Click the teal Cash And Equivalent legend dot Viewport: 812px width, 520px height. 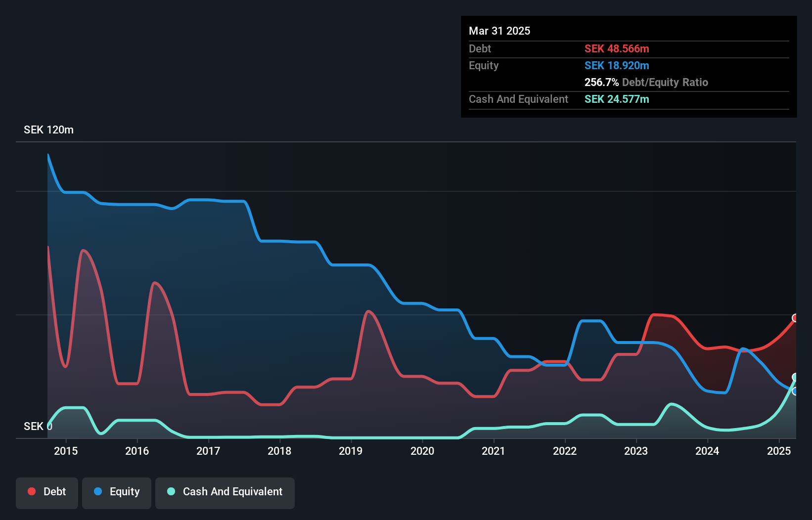coord(171,491)
